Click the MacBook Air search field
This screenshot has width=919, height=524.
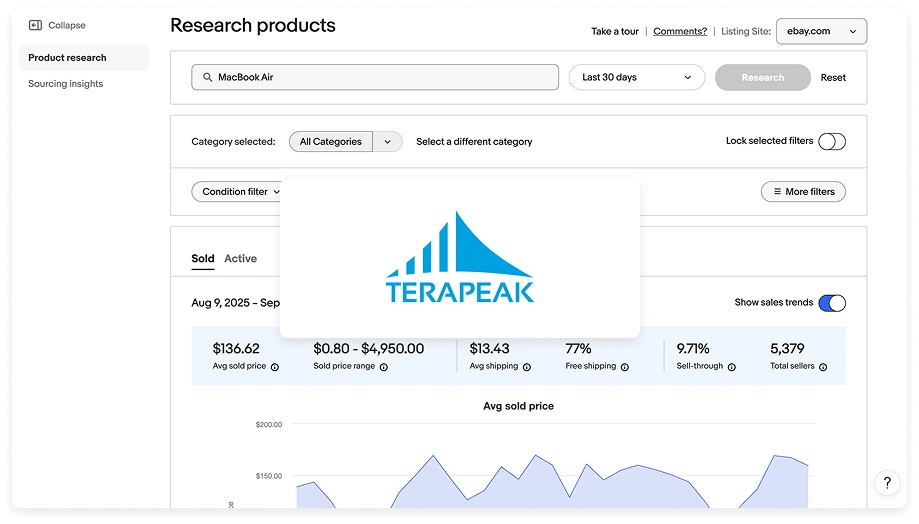pyautogui.click(x=380, y=77)
